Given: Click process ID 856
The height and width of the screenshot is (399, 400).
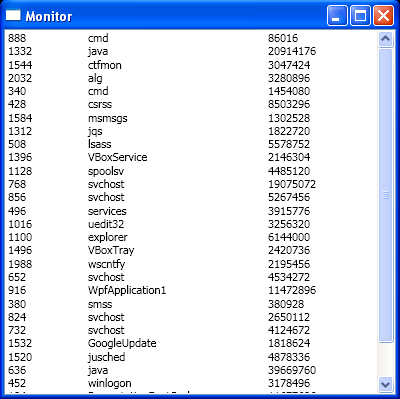Looking at the screenshot, I should pyautogui.click(x=17, y=197).
